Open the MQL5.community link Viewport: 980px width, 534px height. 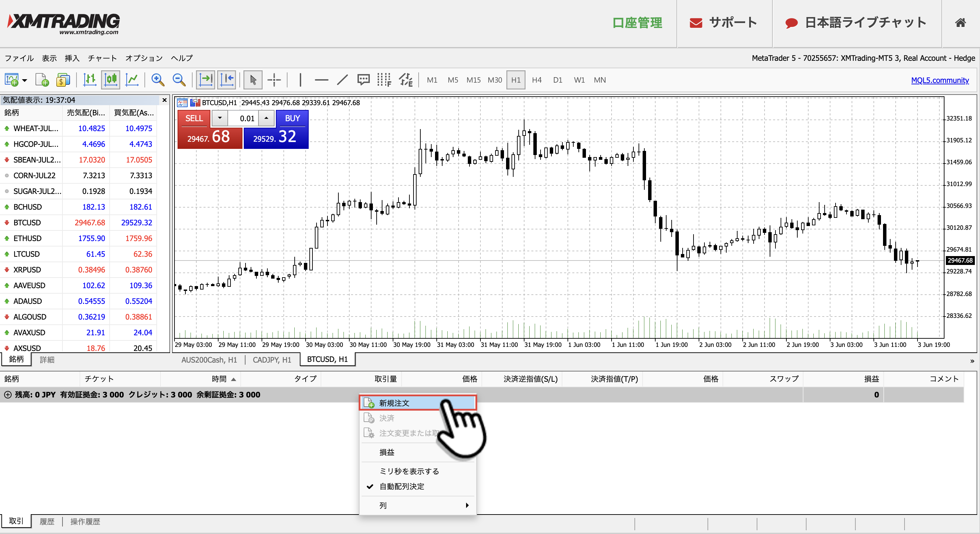(x=940, y=80)
